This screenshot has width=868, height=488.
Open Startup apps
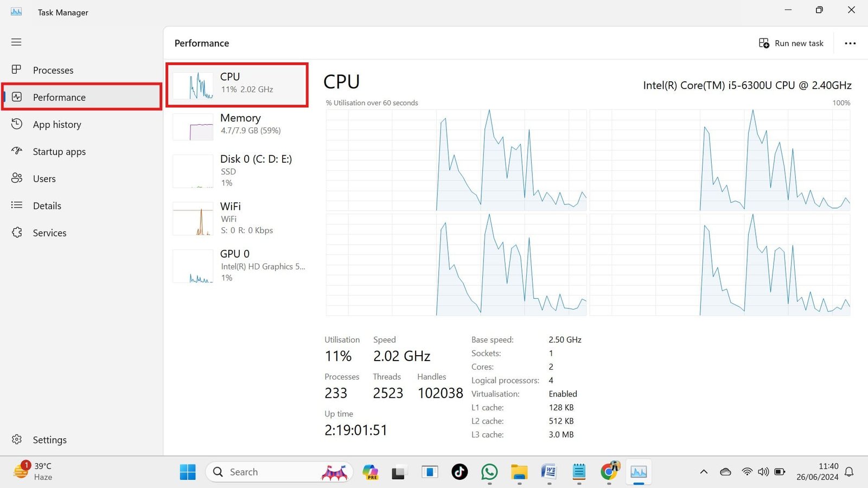[x=59, y=151]
